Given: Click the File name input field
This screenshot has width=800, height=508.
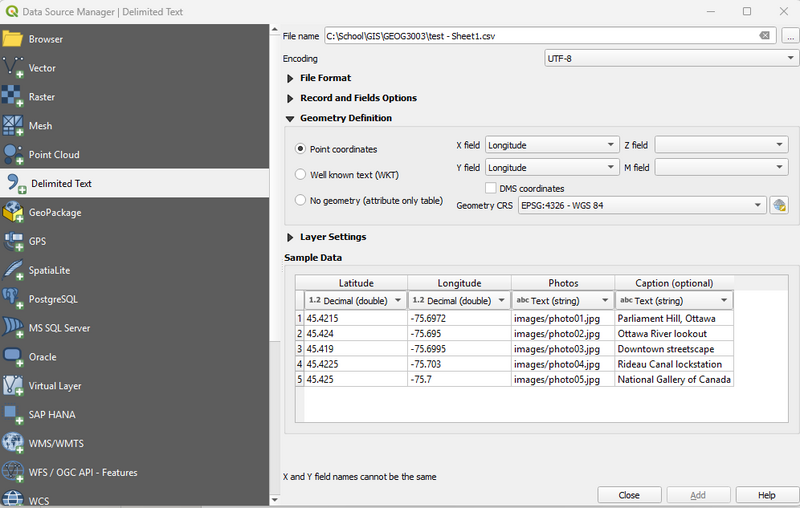Looking at the screenshot, I should coord(540,35).
